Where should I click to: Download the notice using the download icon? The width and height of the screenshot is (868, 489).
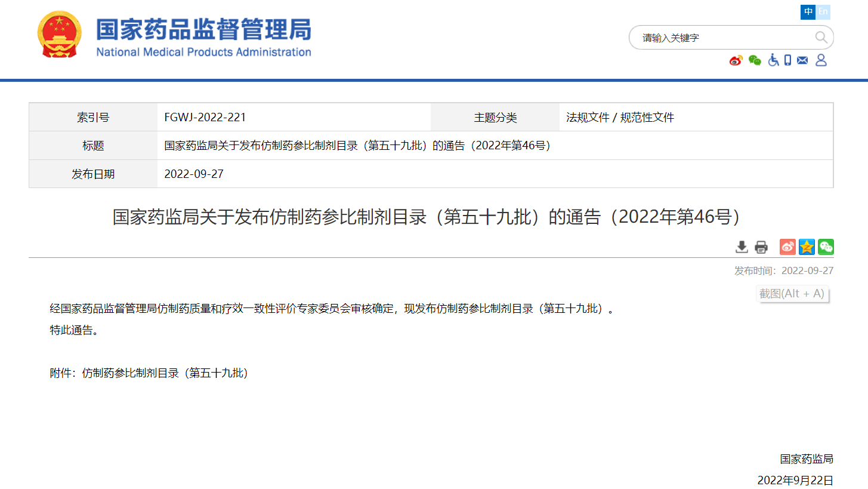click(x=742, y=247)
